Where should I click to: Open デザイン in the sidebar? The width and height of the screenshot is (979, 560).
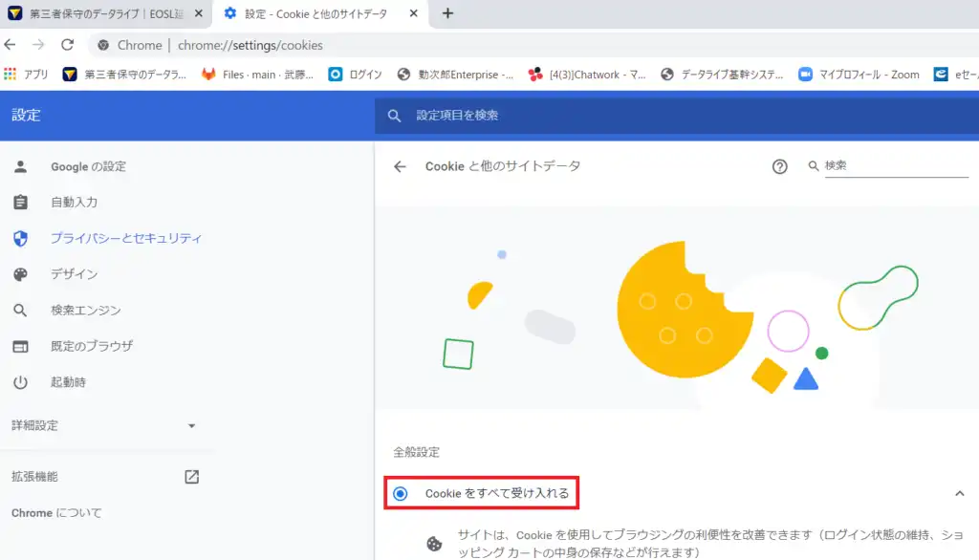tap(74, 274)
